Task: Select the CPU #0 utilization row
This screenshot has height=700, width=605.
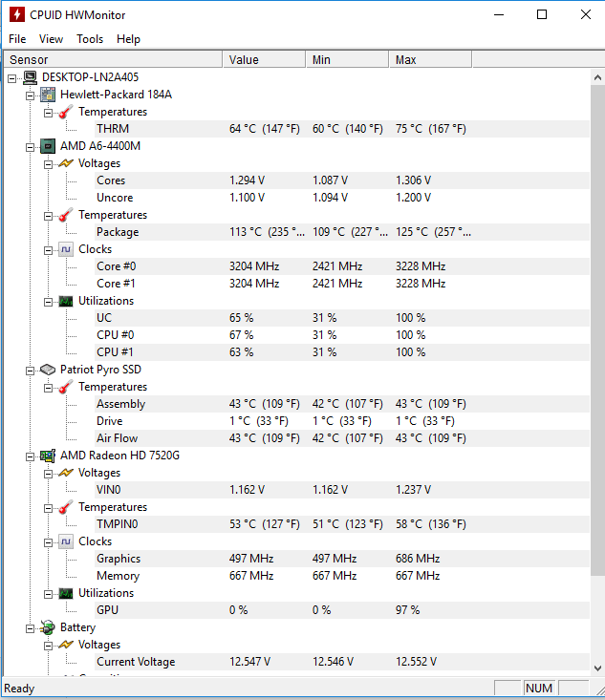Action: point(342,335)
